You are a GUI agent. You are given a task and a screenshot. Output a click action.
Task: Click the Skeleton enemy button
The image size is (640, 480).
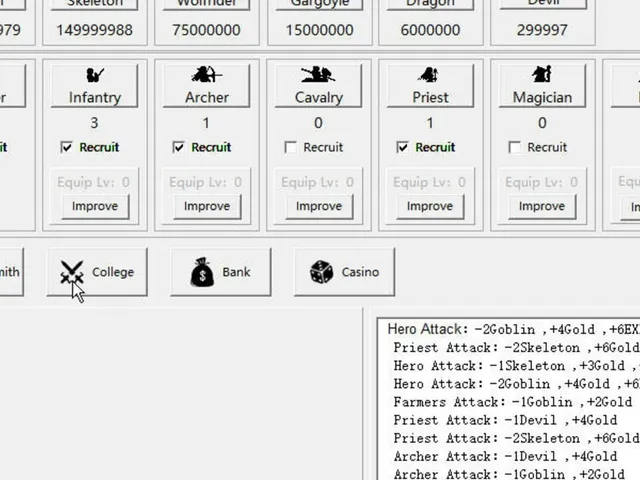(94, 4)
